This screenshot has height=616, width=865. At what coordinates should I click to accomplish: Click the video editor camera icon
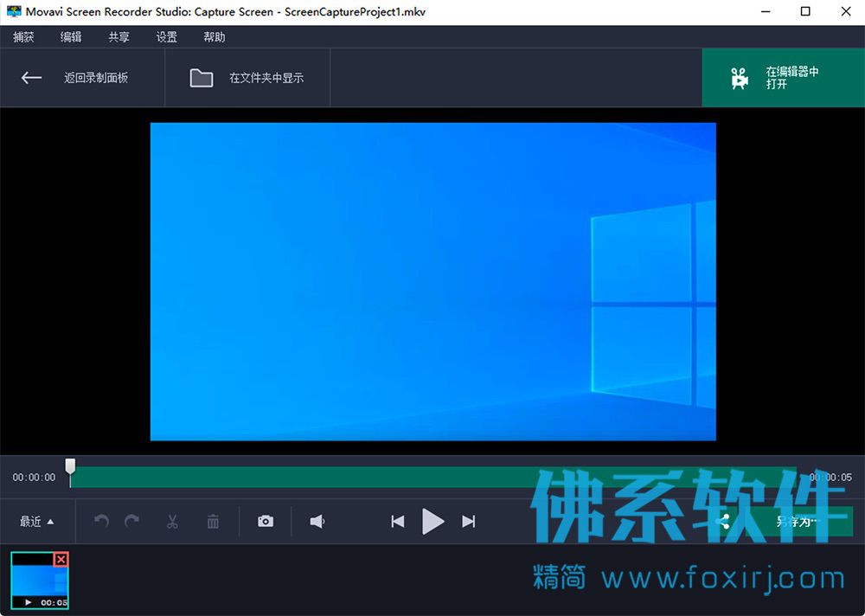740,79
